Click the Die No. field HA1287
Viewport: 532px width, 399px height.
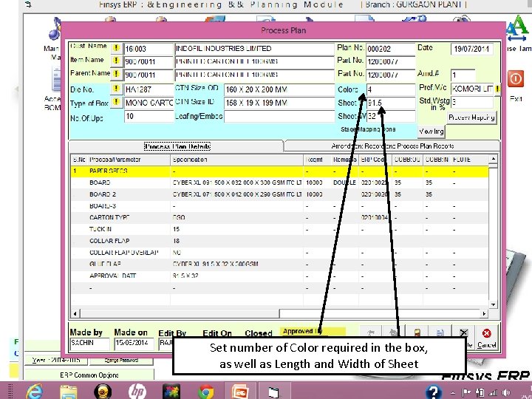(x=149, y=89)
